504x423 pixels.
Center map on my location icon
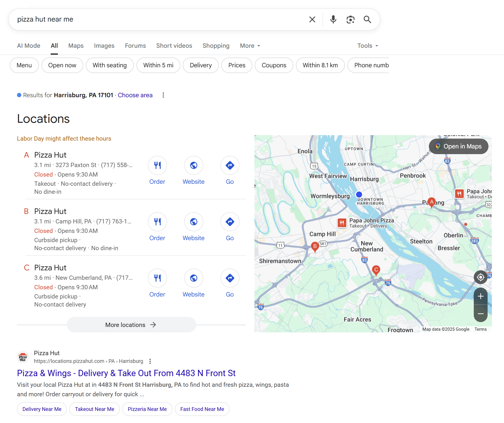coord(480,277)
